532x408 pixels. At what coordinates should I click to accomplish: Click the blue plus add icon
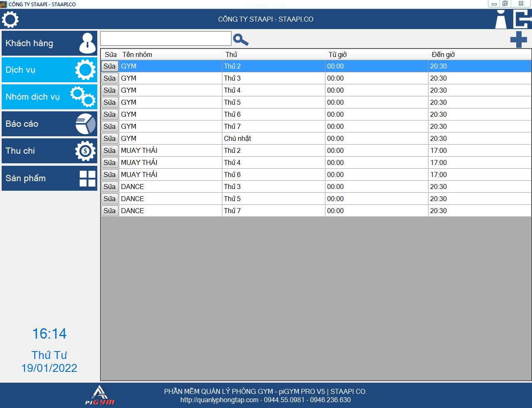(x=518, y=39)
